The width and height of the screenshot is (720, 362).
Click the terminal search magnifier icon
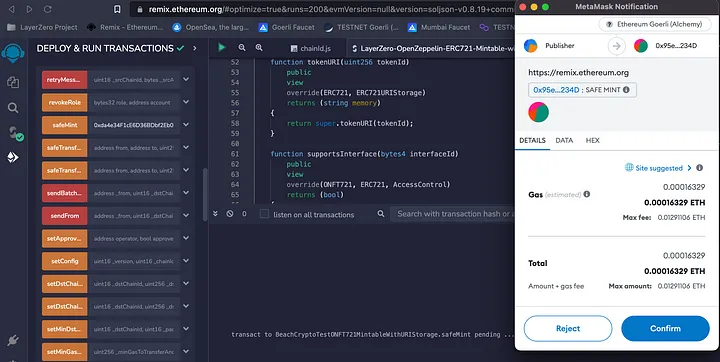tap(381, 214)
